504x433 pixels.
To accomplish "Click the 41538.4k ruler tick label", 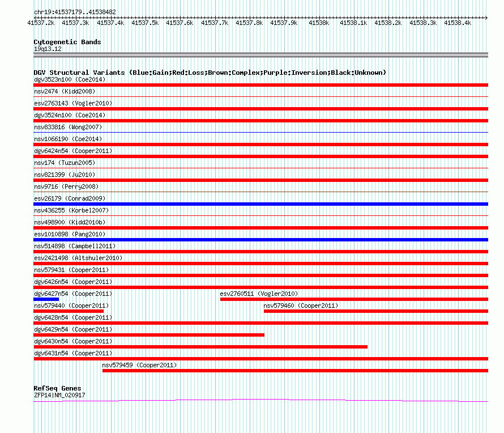I will pyautogui.click(x=458, y=23).
